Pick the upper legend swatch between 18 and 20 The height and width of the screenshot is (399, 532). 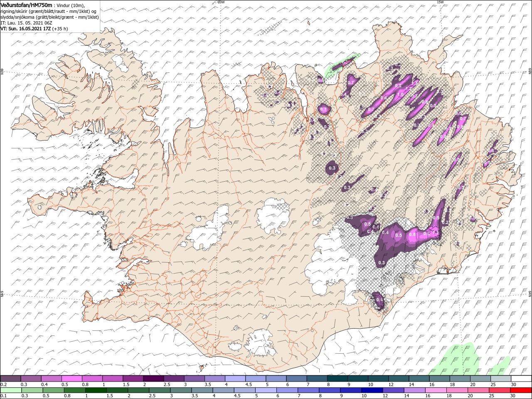click(459, 379)
